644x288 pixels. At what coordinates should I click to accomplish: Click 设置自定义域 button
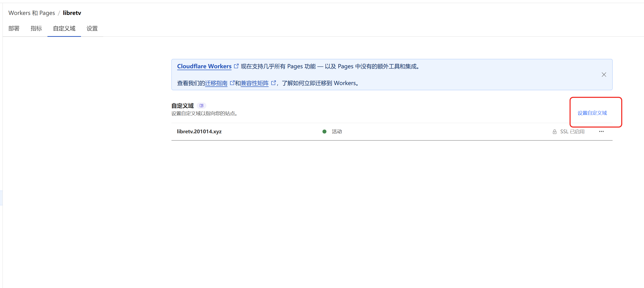[x=592, y=113]
